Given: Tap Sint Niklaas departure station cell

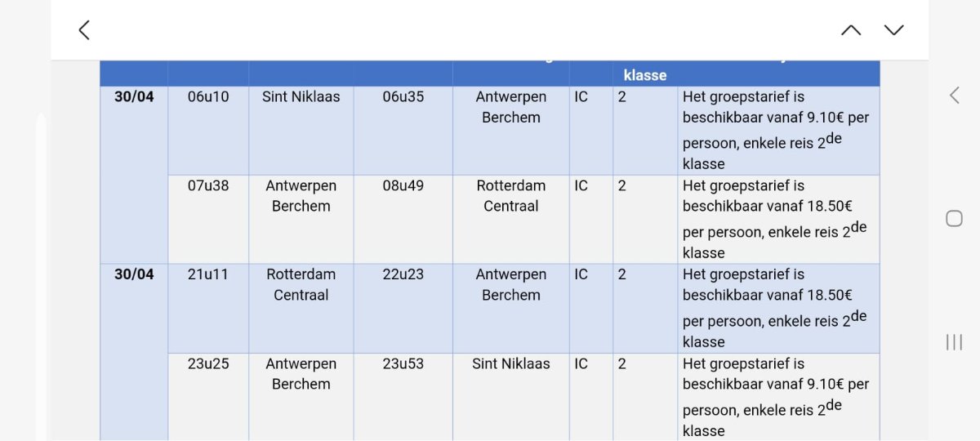Looking at the screenshot, I should tap(301, 97).
